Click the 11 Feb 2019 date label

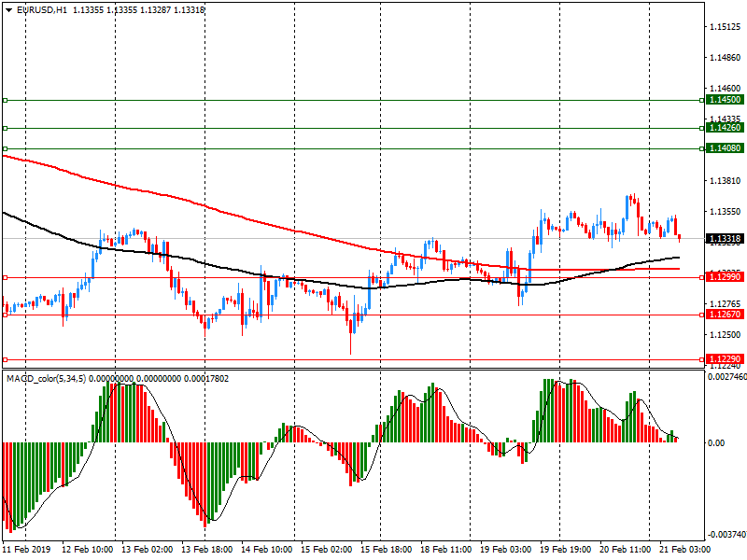pyautogui.click(x=26, y=549)
